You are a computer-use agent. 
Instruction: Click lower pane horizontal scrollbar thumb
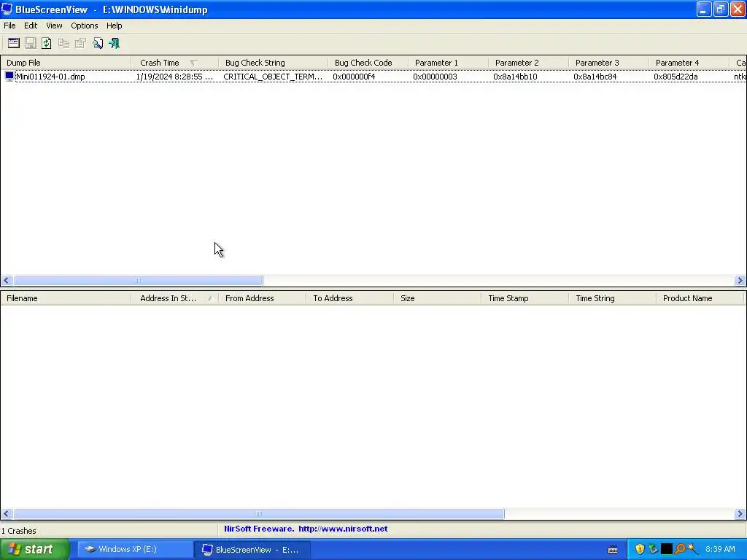[x=259, y=514]
